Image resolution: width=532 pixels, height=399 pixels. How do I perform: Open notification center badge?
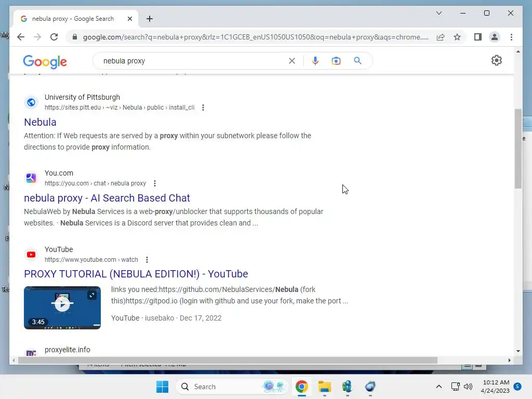click(x=517, y=387)
